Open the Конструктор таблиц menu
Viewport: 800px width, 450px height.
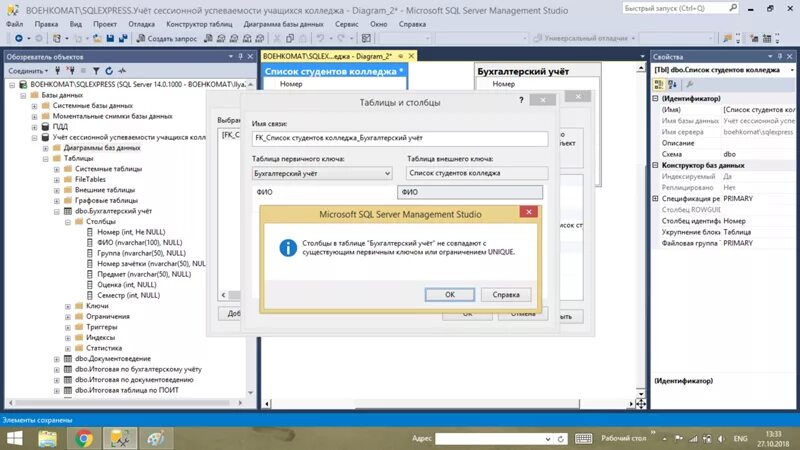click(x=199, y=24)
